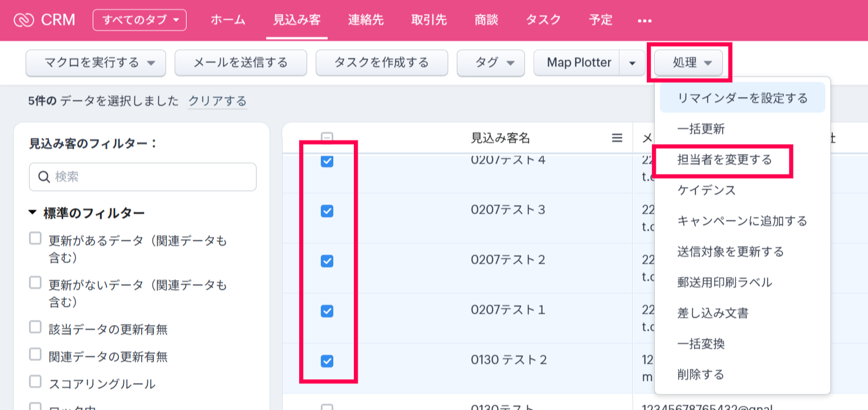Click the クリアする link
Screen dimensions: 868x410
[217, 101]
